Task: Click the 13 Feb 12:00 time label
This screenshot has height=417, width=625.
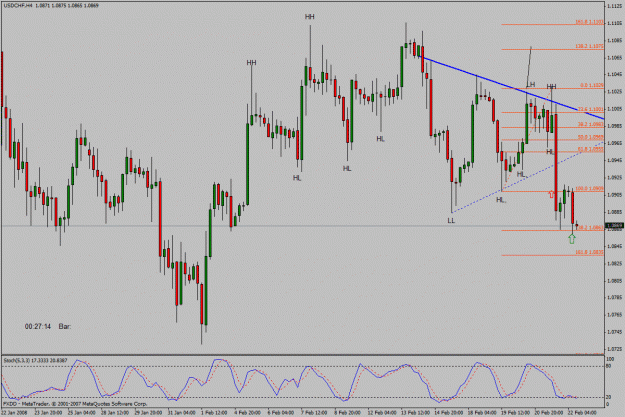Action: [x=416, y=413]
